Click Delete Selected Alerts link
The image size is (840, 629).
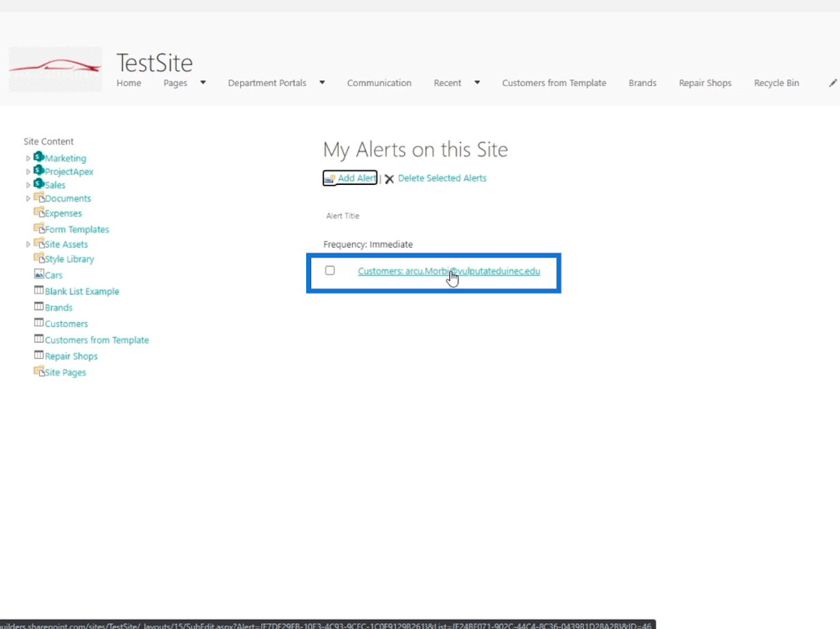point(442,178)
